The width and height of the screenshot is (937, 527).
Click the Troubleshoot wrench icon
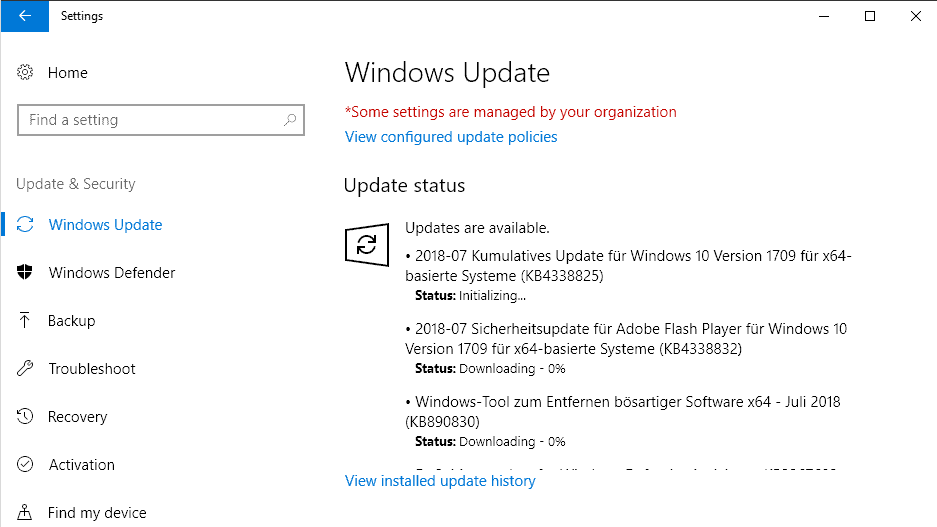click(25, 368)
